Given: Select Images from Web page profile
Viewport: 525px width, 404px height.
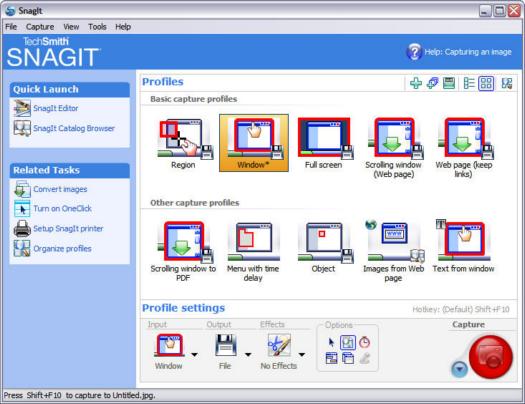Looking at the screenshot, I should click(394, 252).
